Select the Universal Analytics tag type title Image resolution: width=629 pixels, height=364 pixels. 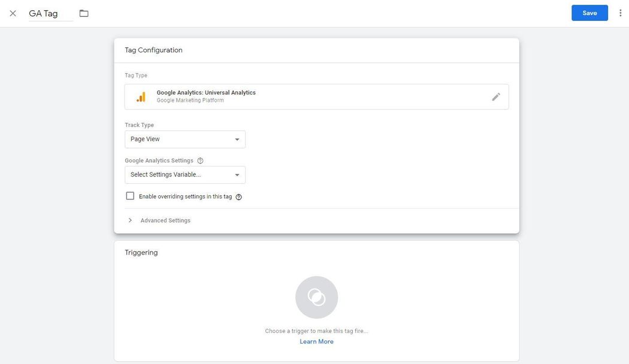[x=206, y=93]
